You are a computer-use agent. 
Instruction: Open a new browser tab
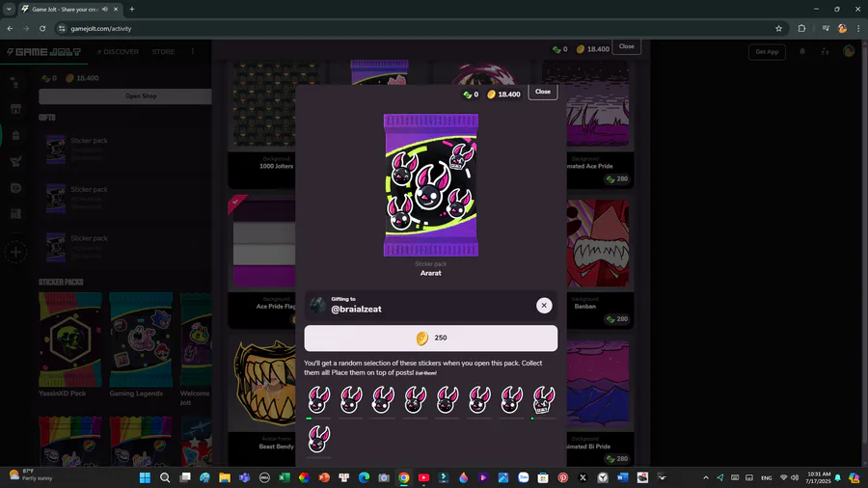pyautogui.click(x=132, y=10)
